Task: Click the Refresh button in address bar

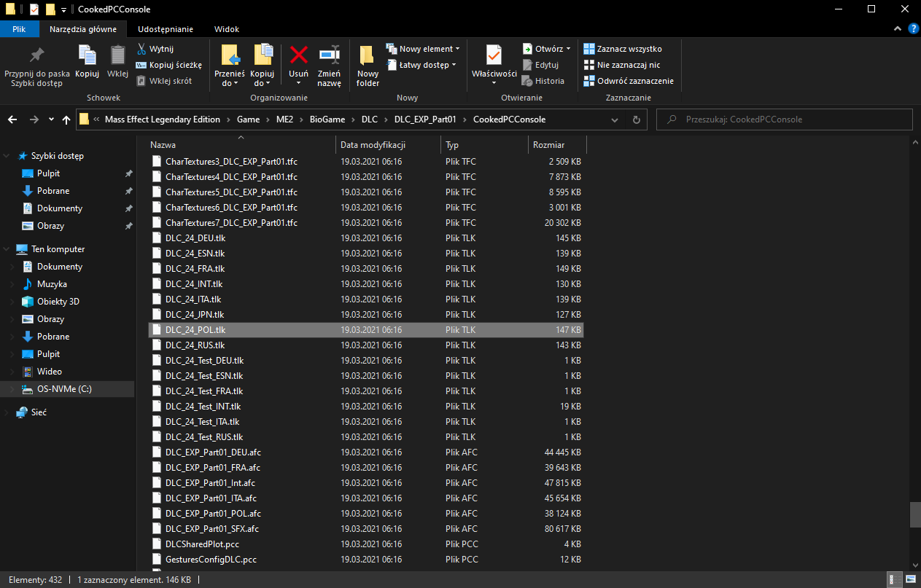Action: pyautogui.click(x=636, y=119)
